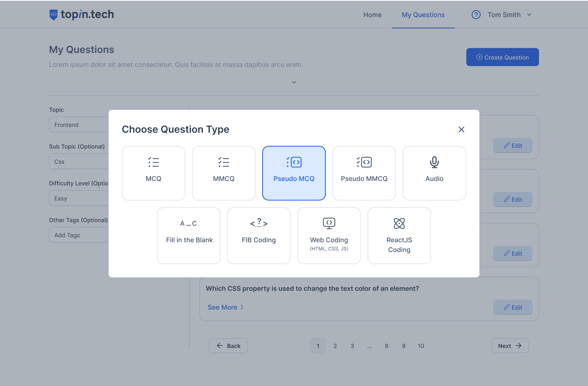The height and width of the screenshot is (386, 588).
Task: Go to pagination page 2
Action: tap(335, 346)
